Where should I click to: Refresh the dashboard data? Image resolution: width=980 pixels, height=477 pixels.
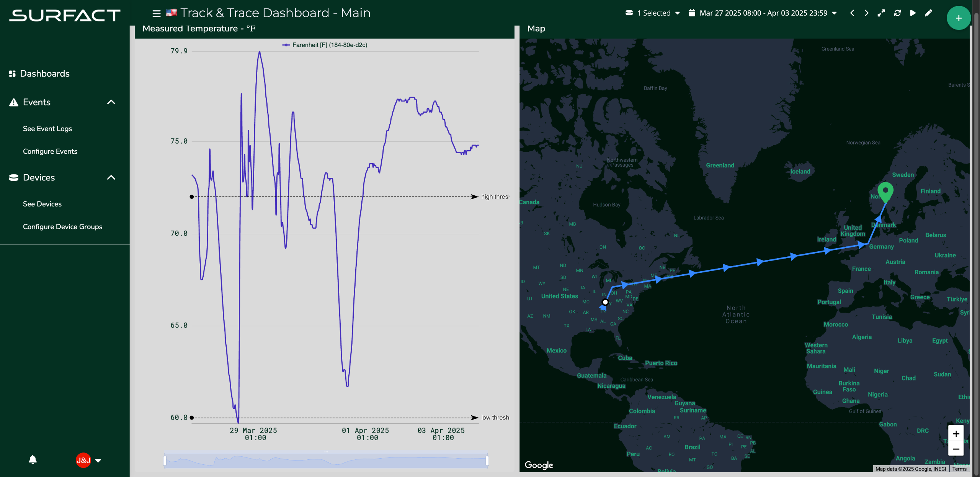point(897,13)
